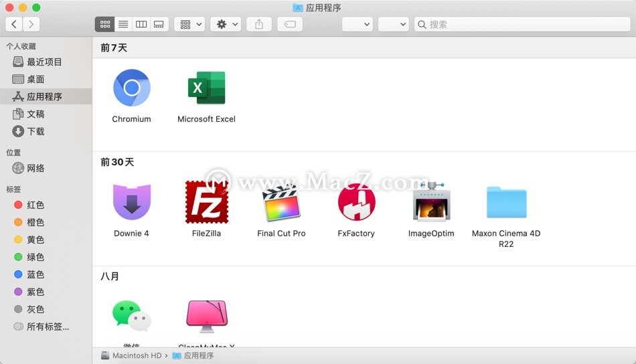
Task: Switch to icon view
Action: [105, 24]
